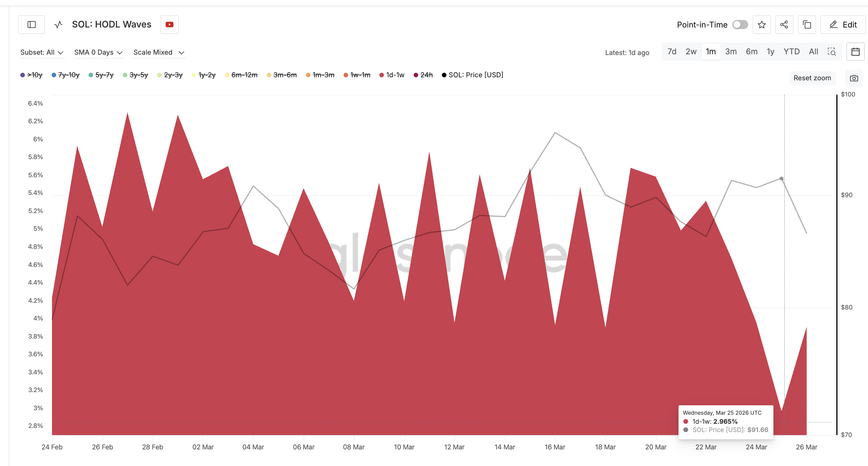Toggle the sidebar panel icon
This screenshot has height=466, width=868.
pos(32,24)
